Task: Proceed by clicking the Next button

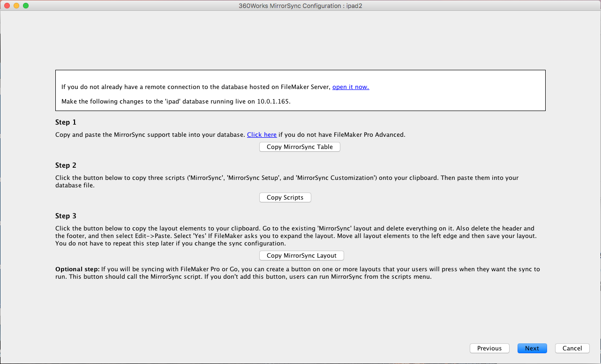Action: [532, 348]
